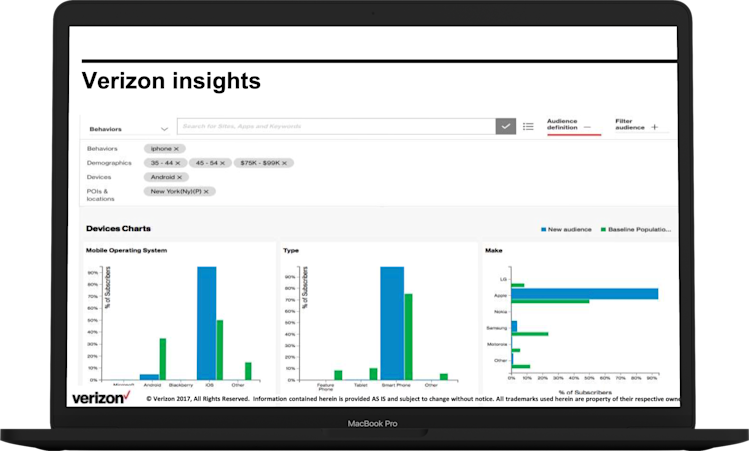
Task: Click the Type chart title
Action: [x=291, y=250]
